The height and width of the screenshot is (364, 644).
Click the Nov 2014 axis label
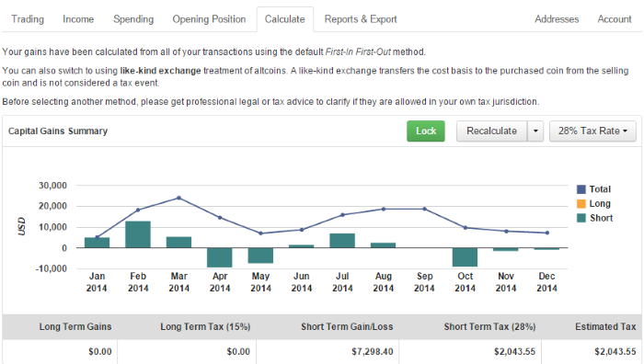point(506,282)
